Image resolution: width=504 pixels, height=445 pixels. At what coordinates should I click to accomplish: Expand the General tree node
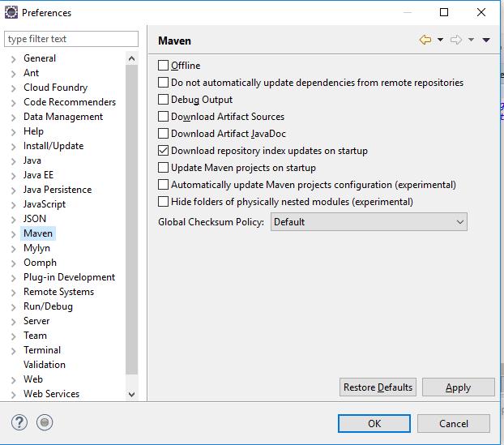tap(13, 59)
